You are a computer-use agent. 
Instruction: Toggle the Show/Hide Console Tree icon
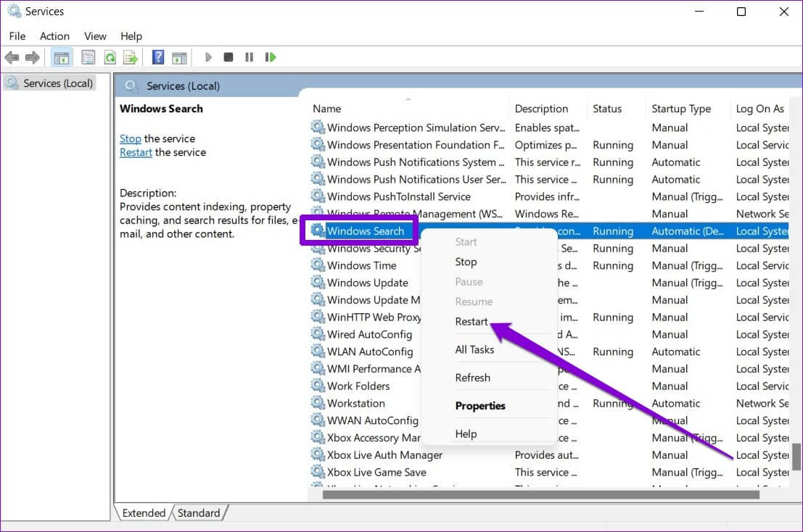(62, 57)
